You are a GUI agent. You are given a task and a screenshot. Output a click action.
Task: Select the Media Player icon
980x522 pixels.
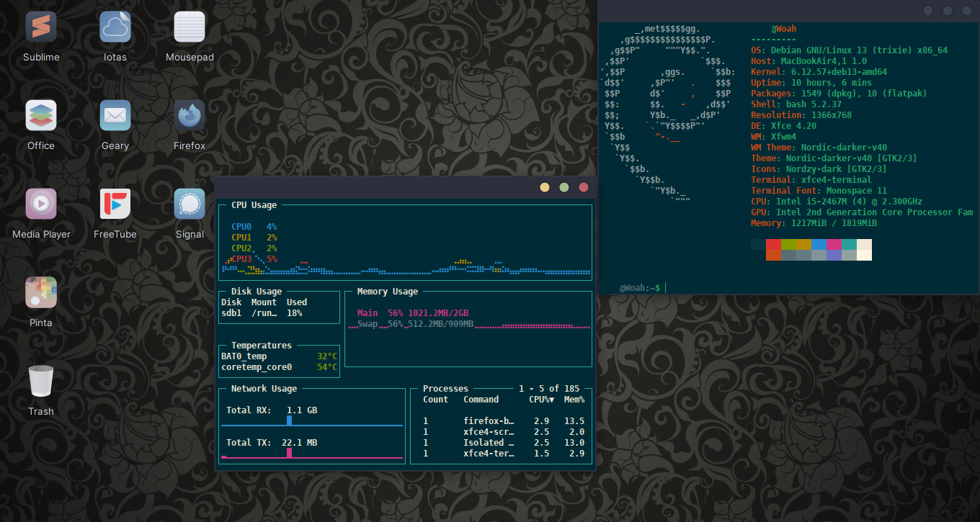(41, 204)
